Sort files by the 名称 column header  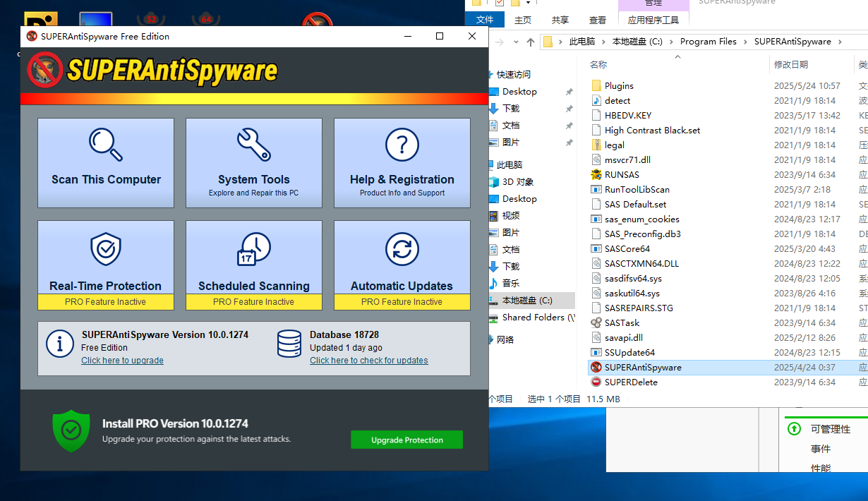pos(598,64)
